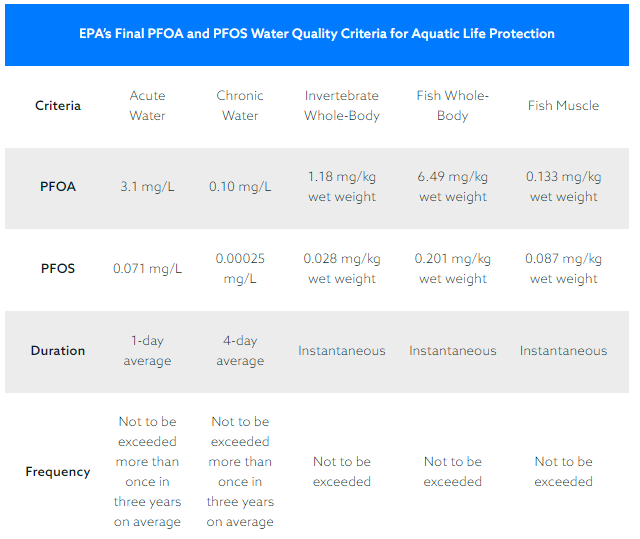Click the Fish Muscle column header
The width and height of the screenshot is (640, 539).
click(563, 106)
